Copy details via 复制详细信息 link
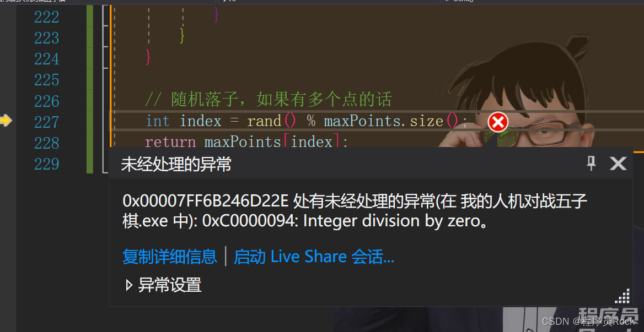Screen dimensions: 644x332 click(x=170, y=257)
